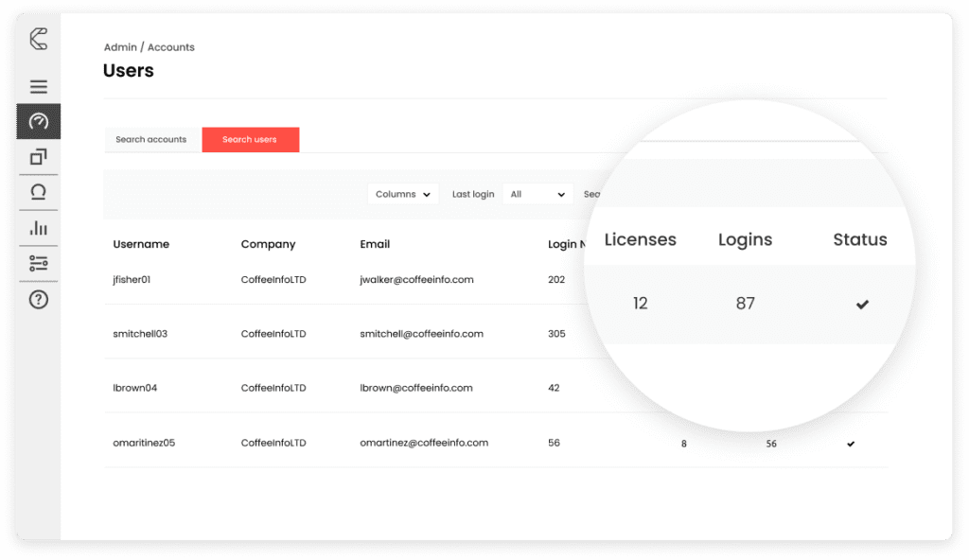
Task: Select the smitchell03 user row
Action: pos(140,334)
